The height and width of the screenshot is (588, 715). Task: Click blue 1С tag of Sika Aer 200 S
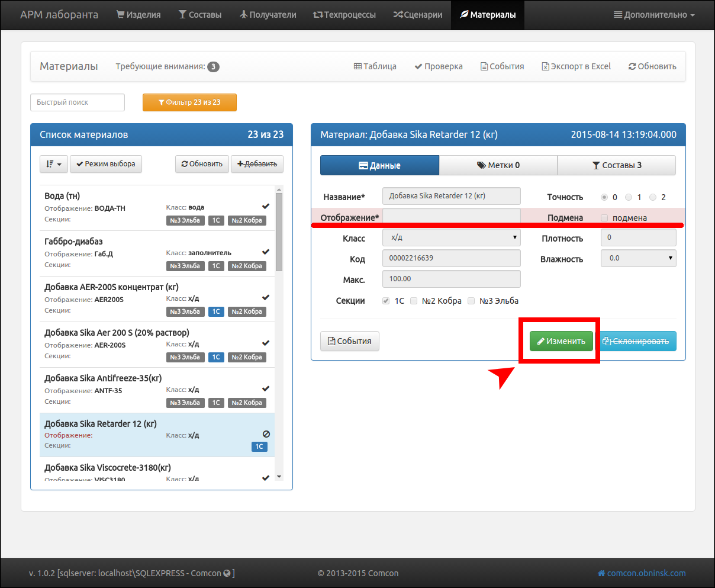[216, 357]
